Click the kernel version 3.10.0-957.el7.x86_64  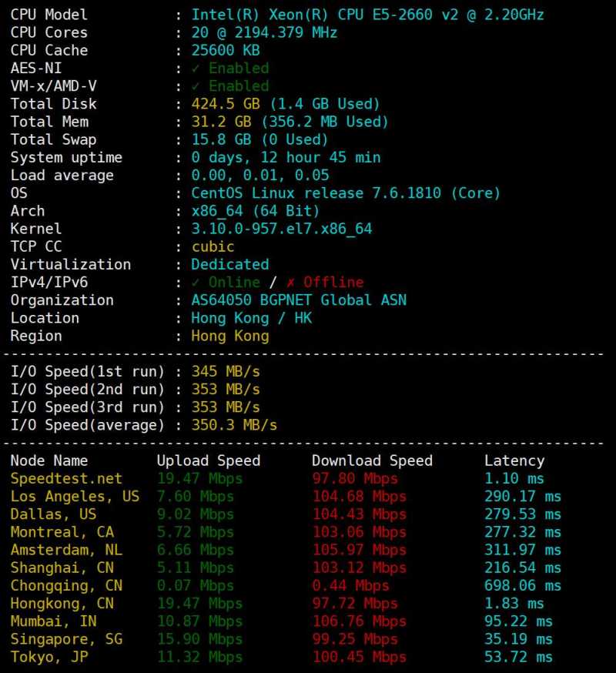point(282,229)
